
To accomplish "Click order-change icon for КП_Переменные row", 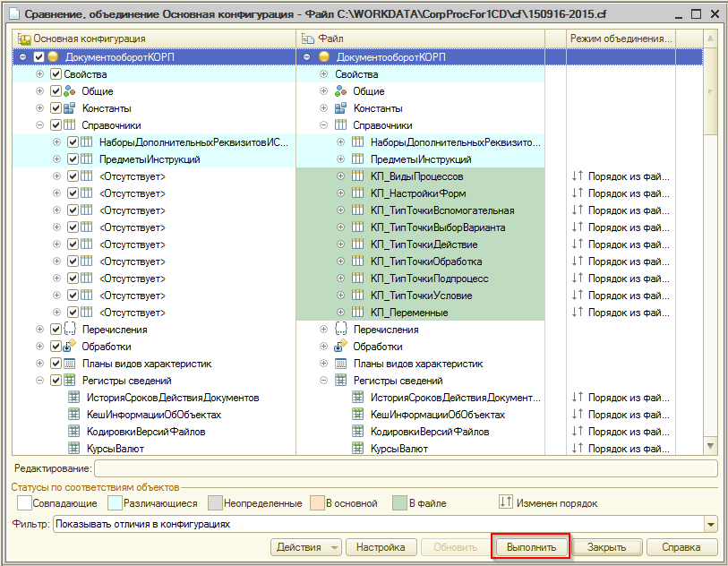I will (577, 313).
